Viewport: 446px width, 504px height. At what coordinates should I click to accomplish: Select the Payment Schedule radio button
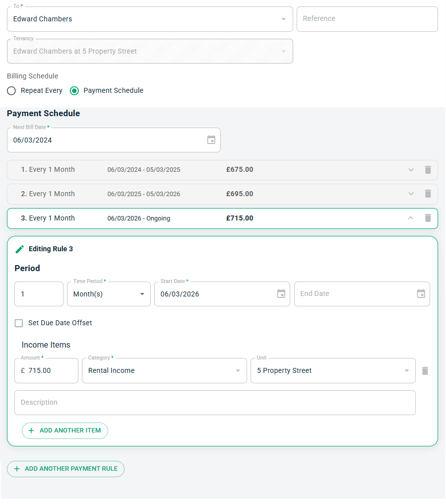pyautogui.click(x=74, y=91)
